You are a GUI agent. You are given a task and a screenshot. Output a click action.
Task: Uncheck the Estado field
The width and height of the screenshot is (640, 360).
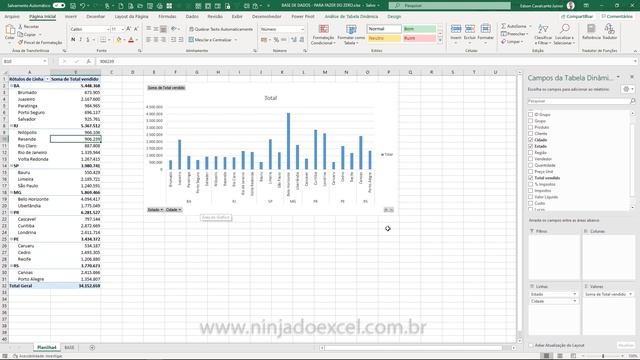pos(531,146)
